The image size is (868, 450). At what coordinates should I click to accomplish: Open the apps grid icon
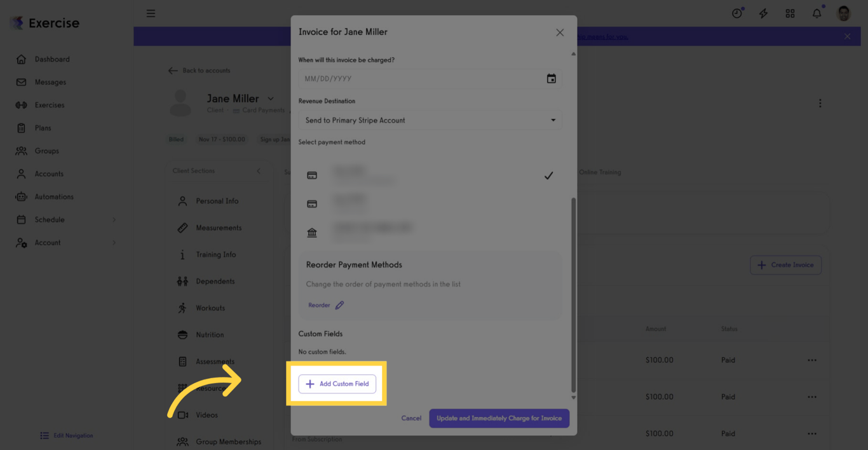pyautogui.click(x=790, y=13)
